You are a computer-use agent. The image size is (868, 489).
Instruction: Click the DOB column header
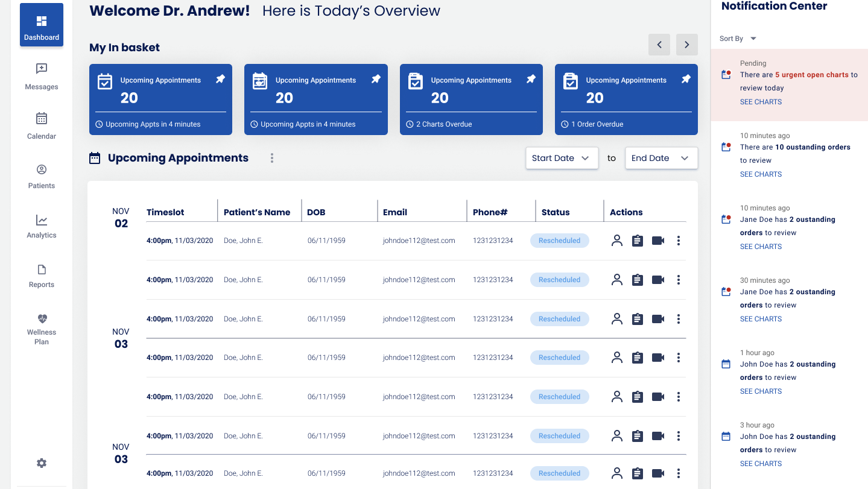click(x=316, y=212)
